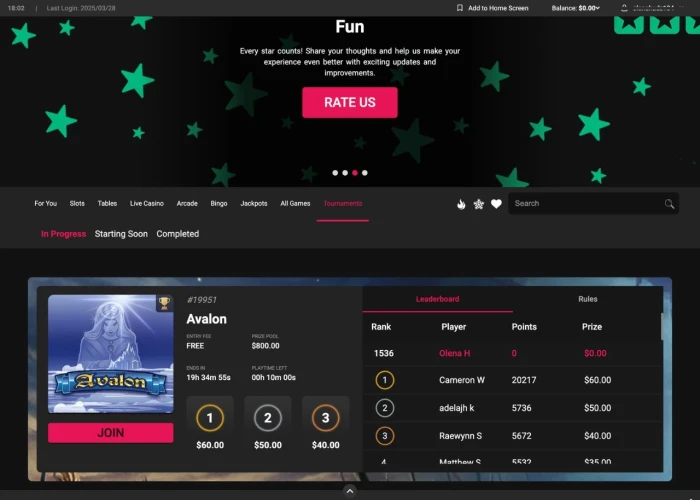Select the fourth carousel dot
The height and width of the screenshot is (500, 700).
click(x=365, y=173)
